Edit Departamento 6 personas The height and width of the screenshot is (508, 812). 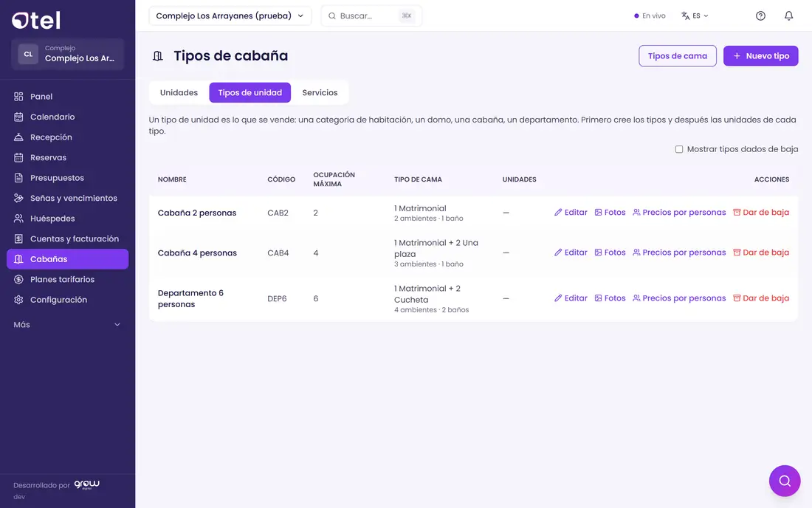coord(571,298)
